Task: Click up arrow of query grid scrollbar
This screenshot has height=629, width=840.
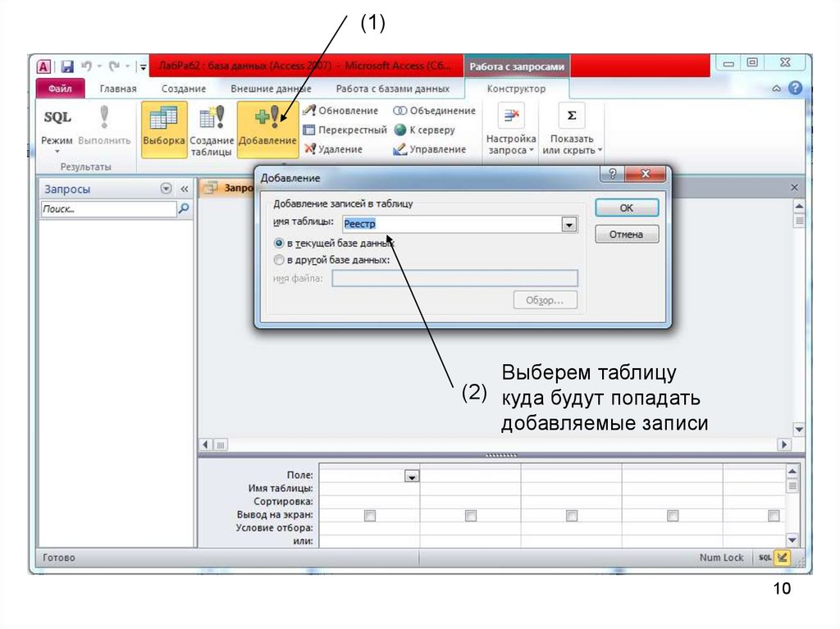Action: click(792, 472)
